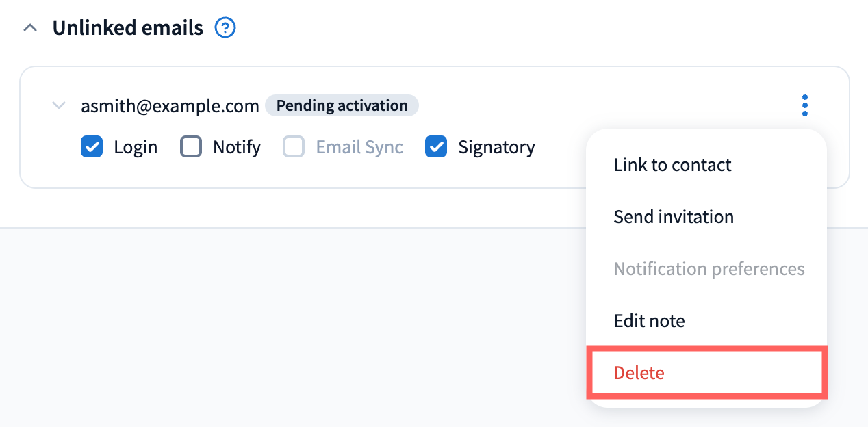The image size is (868, 427).
Task: Select Link to contact menu item
Action: 672,165
